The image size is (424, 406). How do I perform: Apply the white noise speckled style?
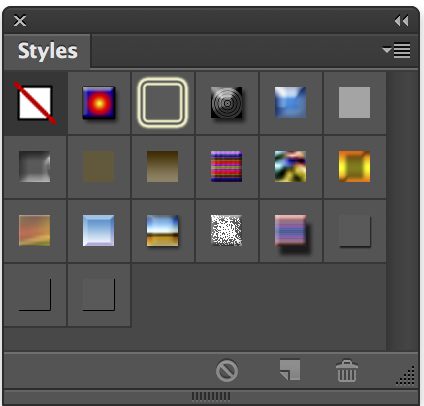(227, 231)
